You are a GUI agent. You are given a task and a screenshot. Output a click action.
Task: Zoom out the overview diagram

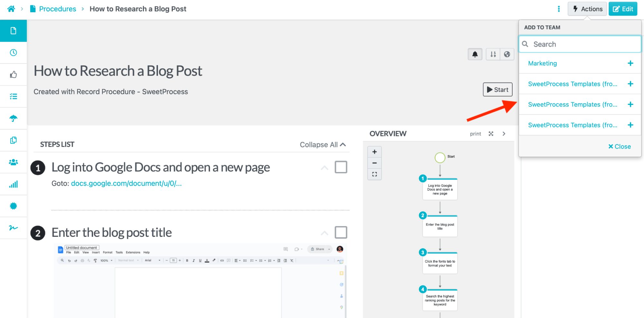pos(374,163)
